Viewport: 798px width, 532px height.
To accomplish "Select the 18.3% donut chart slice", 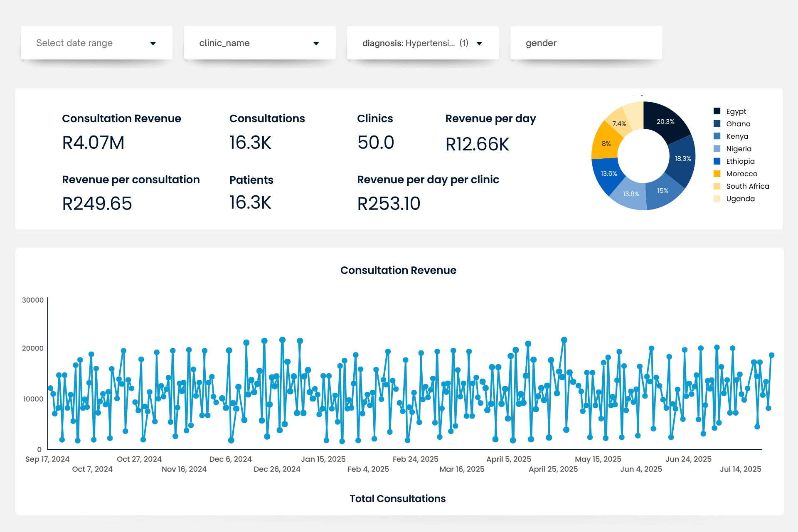I will 682,159.
